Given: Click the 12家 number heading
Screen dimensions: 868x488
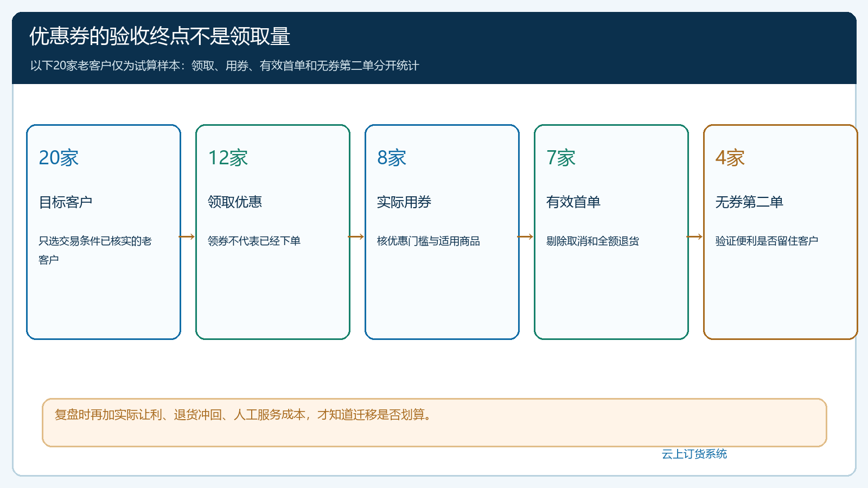Looking at the screenshot, I should click(228, 158).
